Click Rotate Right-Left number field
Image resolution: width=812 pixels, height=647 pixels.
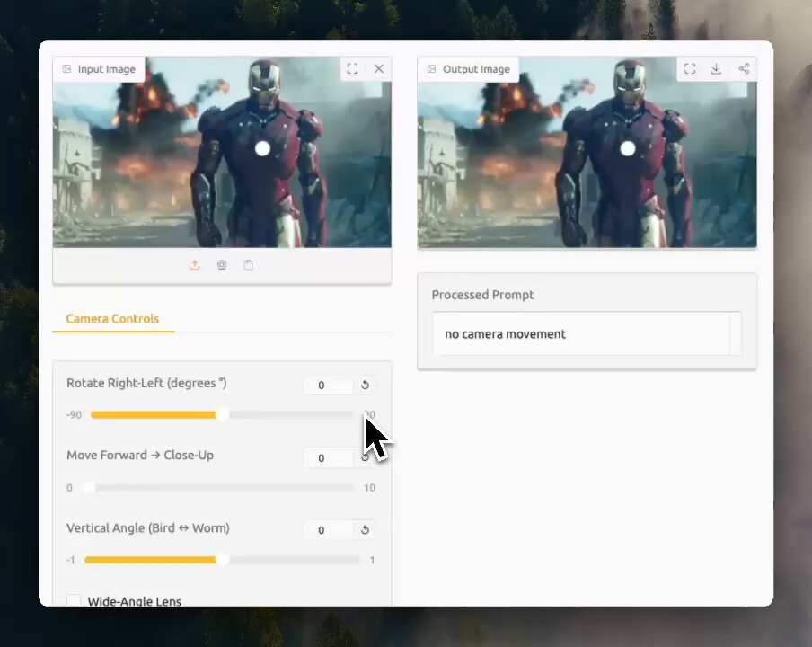point(329,385)
